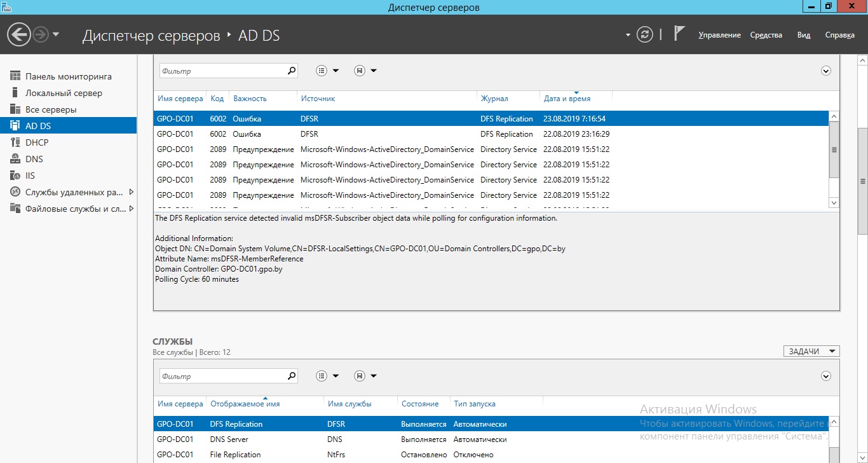The image size is (868, 463).
Task: Select the File Replication service row
Action: (x=491, y=455)
